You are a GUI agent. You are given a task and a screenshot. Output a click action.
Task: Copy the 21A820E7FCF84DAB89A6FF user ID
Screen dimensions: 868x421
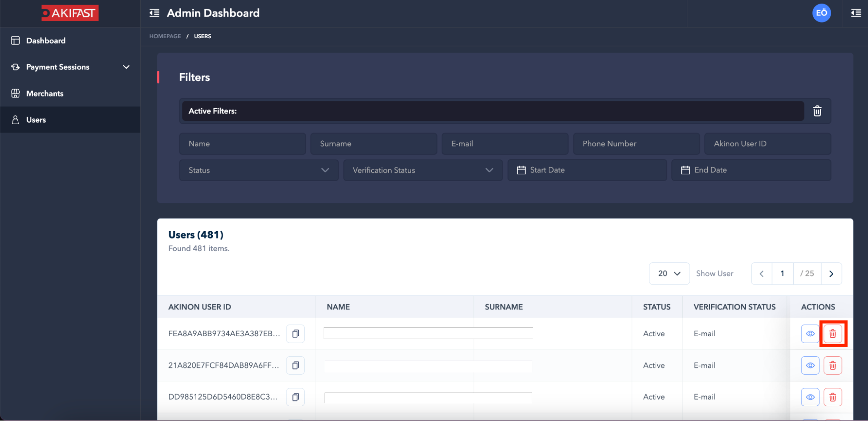click(x=295, y=365)
